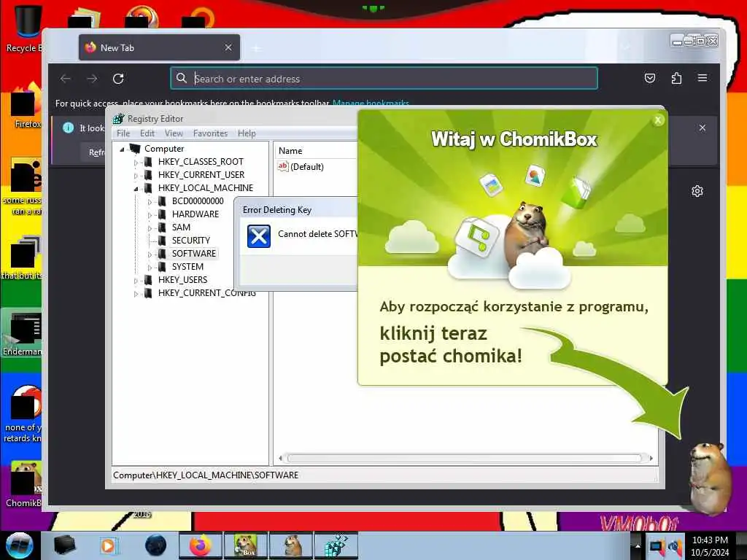Switch to Firefox on the taskbar
This screenshot has width=747, height=560.
[x=201, y=545]
